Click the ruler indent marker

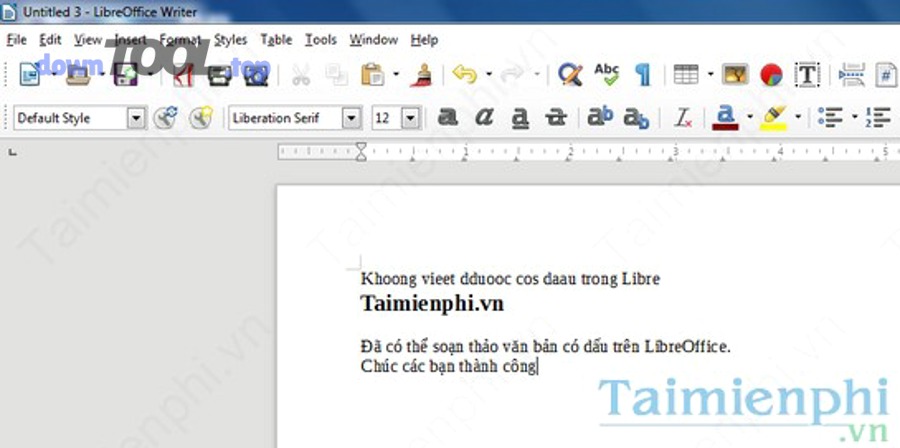pyautogui.click(x=360, y=152)
